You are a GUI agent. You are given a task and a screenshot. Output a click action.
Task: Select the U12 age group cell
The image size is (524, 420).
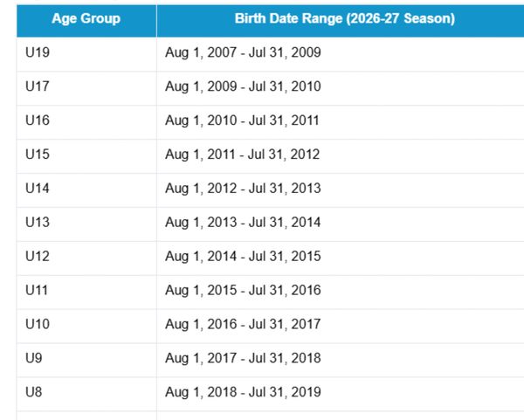[38, 256]
